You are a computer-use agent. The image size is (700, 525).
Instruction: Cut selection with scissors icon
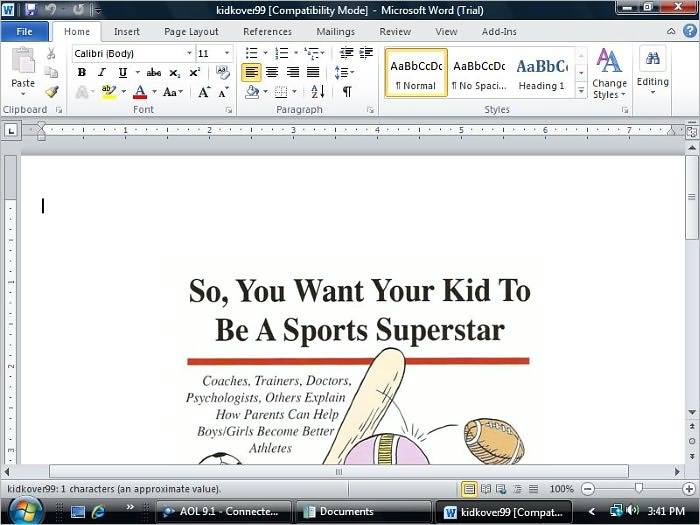point(51,54)
